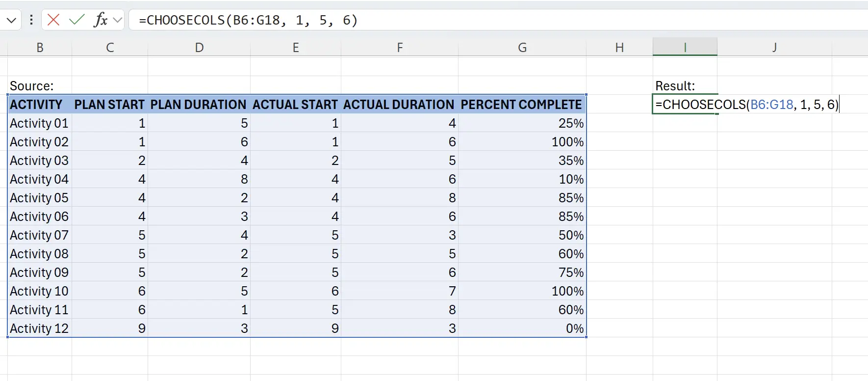Open the Insert Function dialog via fx icon
Image resolution: width=868 pixels, height=381 pixels.
tap(101, 20)
